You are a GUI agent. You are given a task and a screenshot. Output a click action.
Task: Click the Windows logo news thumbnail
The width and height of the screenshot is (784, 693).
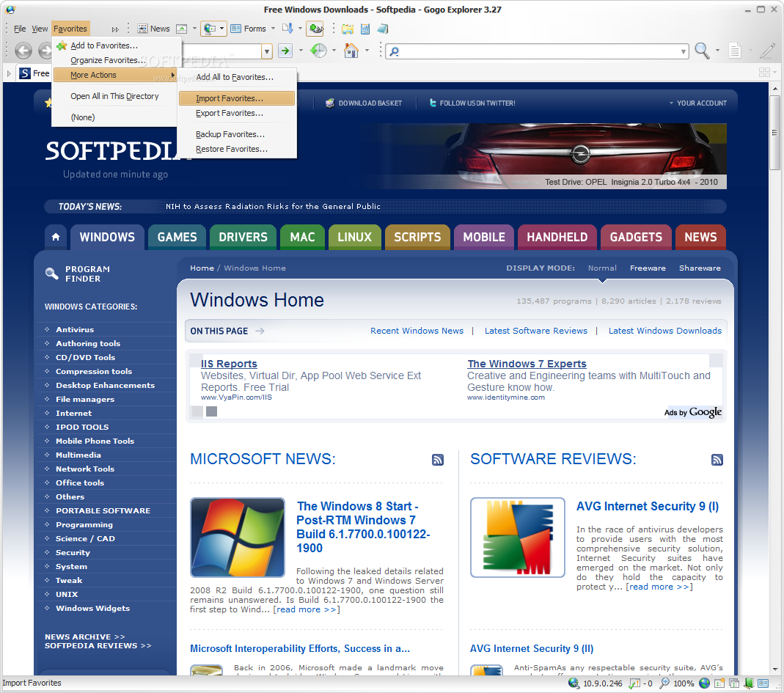click(x=238, y=538)
